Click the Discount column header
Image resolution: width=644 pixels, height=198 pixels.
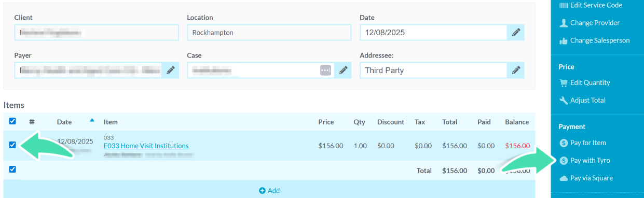391,122
